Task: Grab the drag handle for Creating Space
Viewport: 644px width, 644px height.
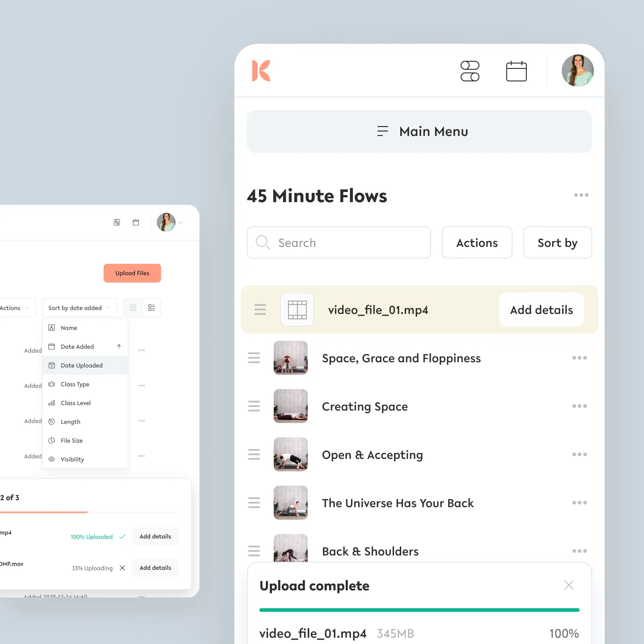Action: (x=254, y=406)
